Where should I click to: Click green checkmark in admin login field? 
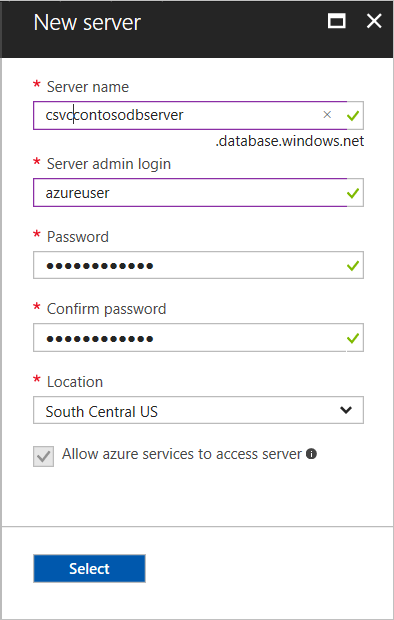point(353,193)
